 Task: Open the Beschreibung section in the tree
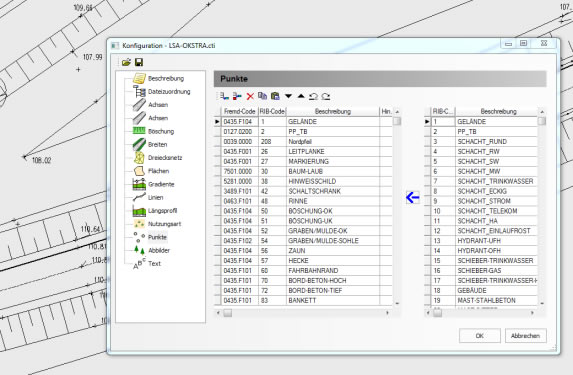(x=166, y=78)
